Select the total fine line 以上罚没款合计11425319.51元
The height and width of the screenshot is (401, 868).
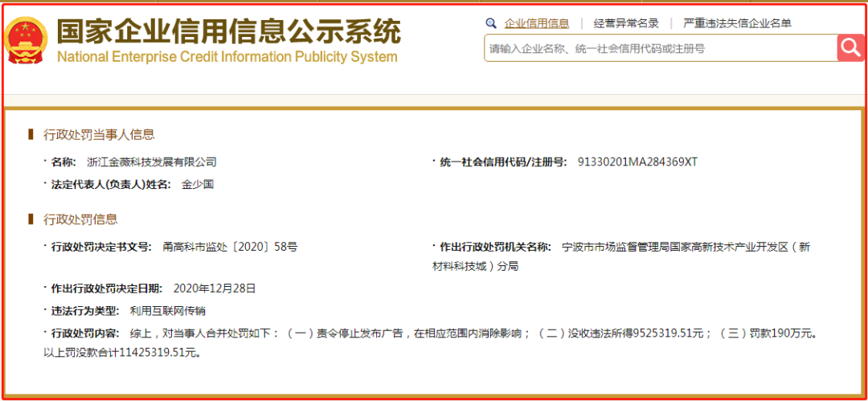tap(121, 352)
